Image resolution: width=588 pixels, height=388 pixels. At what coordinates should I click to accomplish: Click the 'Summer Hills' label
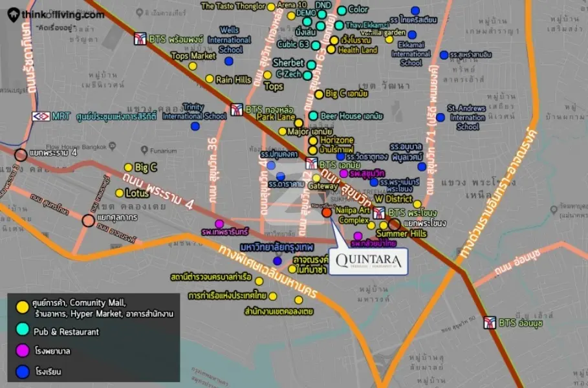[402, 233]
